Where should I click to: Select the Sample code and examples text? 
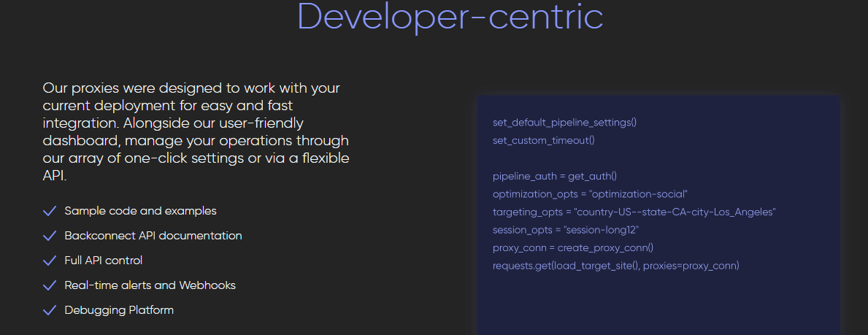click(x=140, y=211)
